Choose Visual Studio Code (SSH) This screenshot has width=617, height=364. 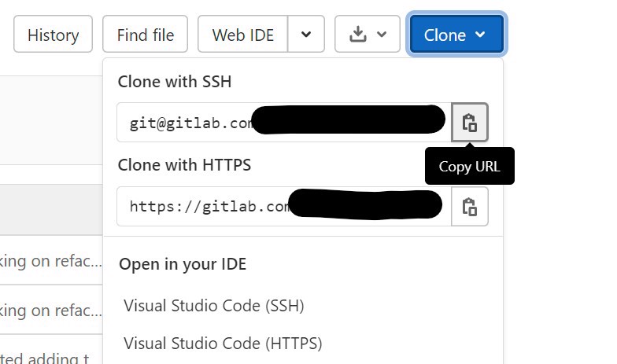[214, 305]
